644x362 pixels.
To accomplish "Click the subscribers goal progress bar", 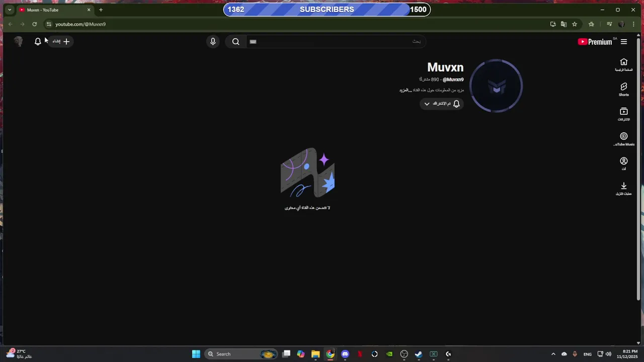I will (327, 10).
